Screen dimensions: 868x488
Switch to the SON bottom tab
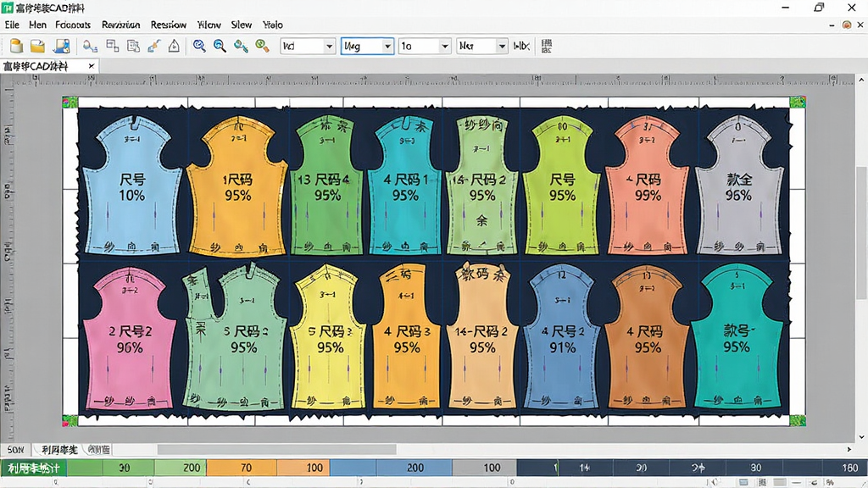click(16, 449)
